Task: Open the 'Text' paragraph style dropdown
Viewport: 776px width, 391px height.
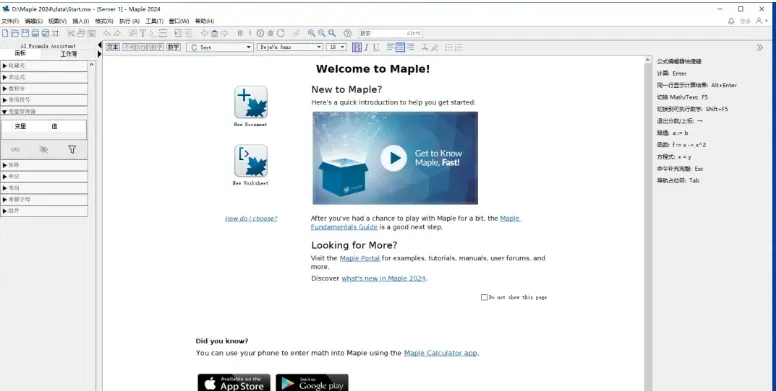Action: tap(220, 47)
